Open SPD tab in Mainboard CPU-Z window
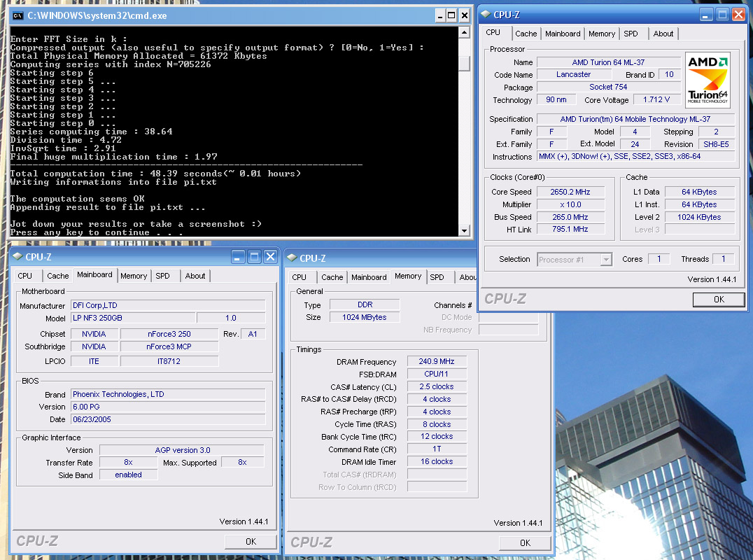 pyautogui.click(x=163, y=276)
